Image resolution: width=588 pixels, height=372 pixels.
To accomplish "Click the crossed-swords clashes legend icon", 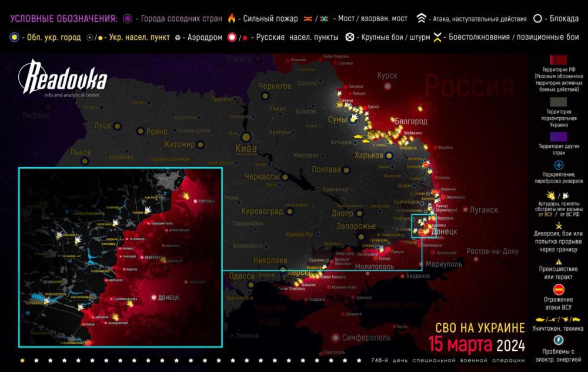I will pyautogui.click(x=438, y=38).
